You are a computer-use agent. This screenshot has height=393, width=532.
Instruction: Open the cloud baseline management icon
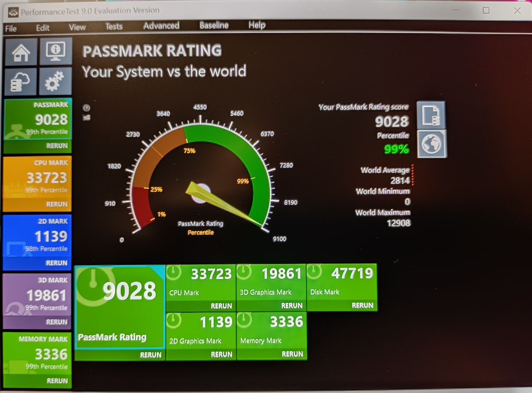pos(21,81)
